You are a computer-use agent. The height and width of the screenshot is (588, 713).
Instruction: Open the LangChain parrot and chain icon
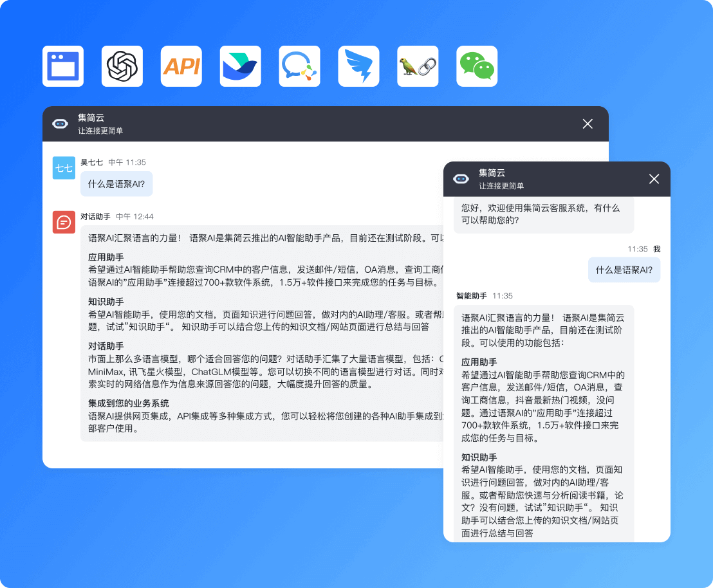[x=418, y=66]
